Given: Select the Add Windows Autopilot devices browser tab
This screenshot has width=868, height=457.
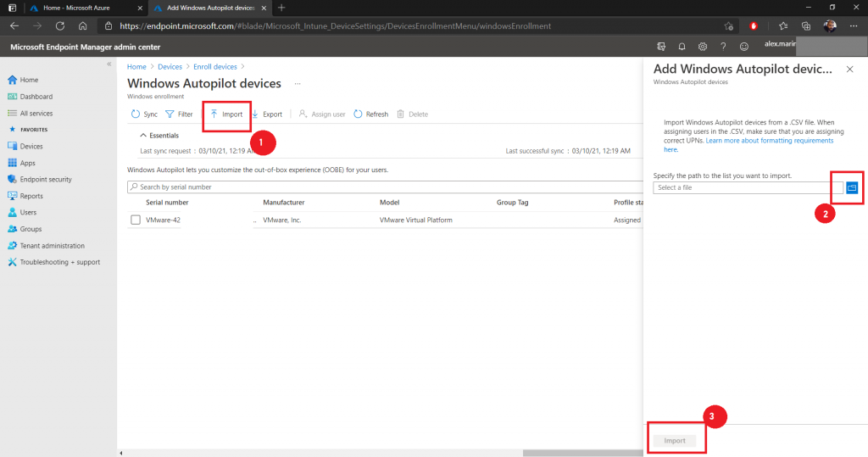Looking at the screenshot, I should (210, 8).
